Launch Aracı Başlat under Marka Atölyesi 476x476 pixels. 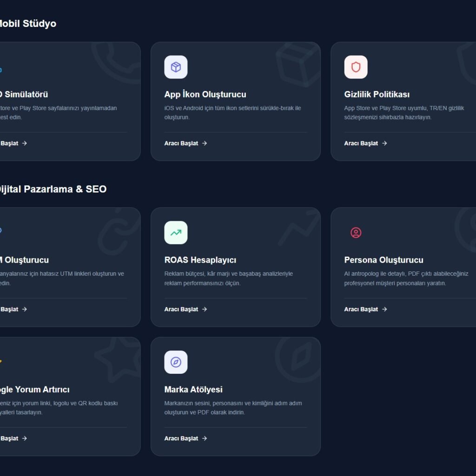(x=182, y=438)
